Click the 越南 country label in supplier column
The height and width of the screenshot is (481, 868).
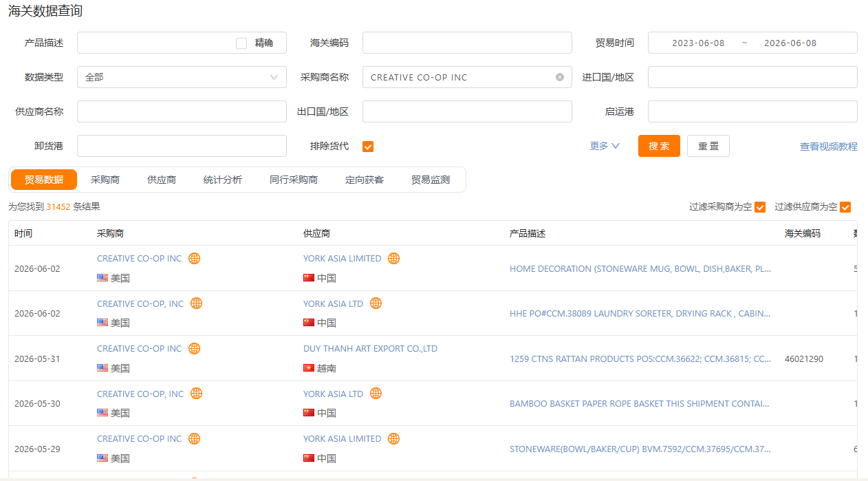click(327, 368)
